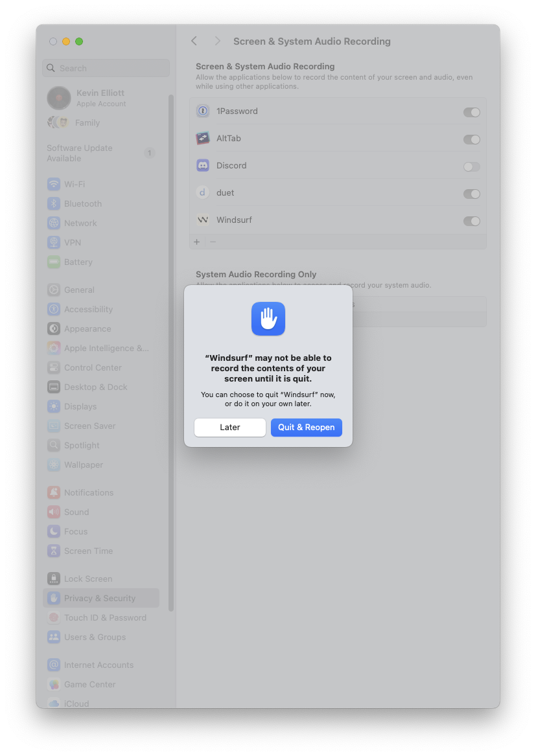Enable Discord screen recording toggle
This screenshot has width=536, height=756.
click(x=471, y=166)
